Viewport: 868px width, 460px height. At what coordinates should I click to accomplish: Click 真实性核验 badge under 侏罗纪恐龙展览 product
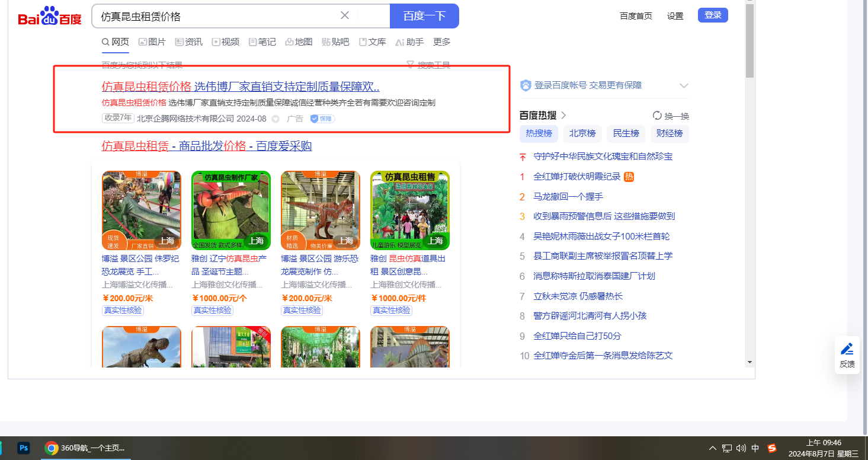pyautogui.click(x=123, y=310)
